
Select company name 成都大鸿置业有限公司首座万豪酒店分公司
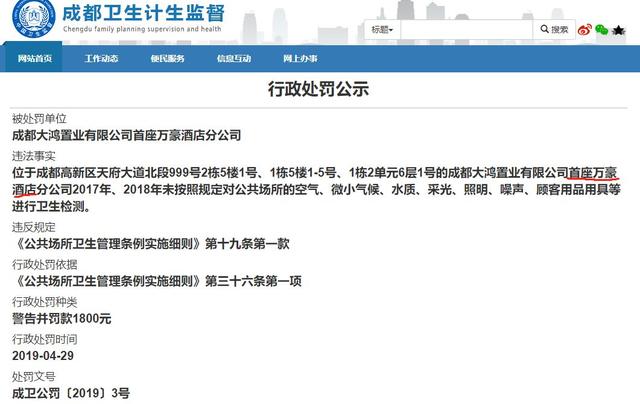[x=127, y=135]
